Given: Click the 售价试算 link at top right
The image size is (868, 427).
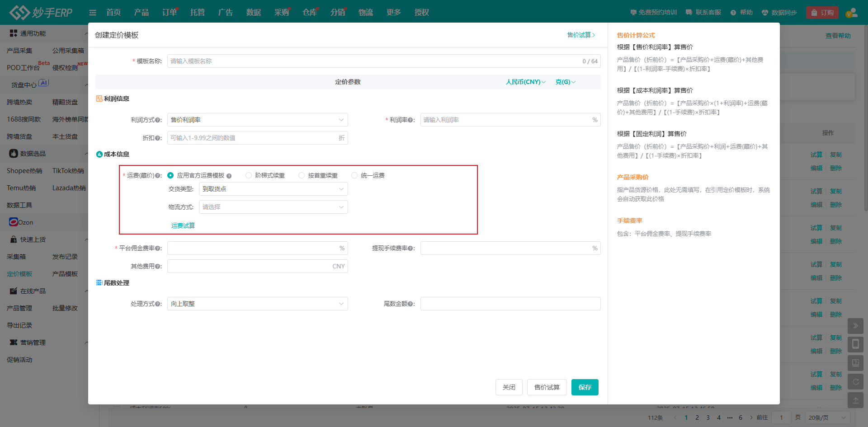Looking at the screenshot, I should click(x=581, y=35).
